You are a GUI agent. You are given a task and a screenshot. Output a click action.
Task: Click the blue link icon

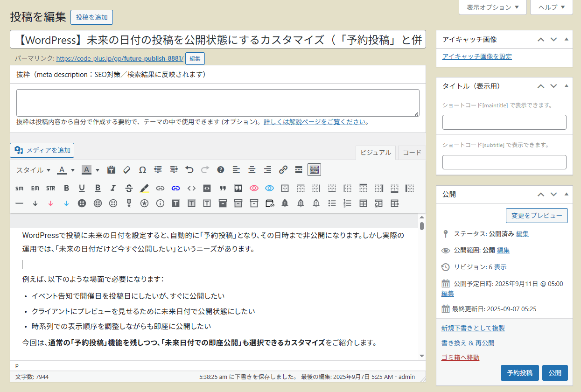tap(175, 189)
